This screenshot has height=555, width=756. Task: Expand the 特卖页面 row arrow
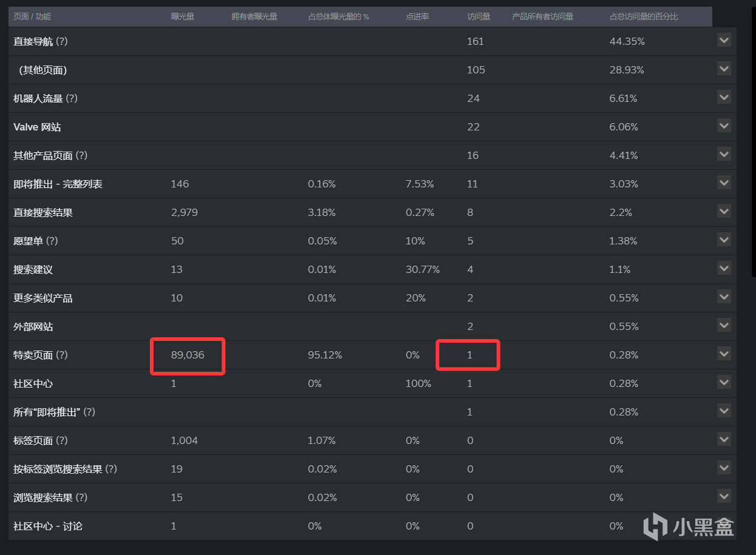point(724,354)
